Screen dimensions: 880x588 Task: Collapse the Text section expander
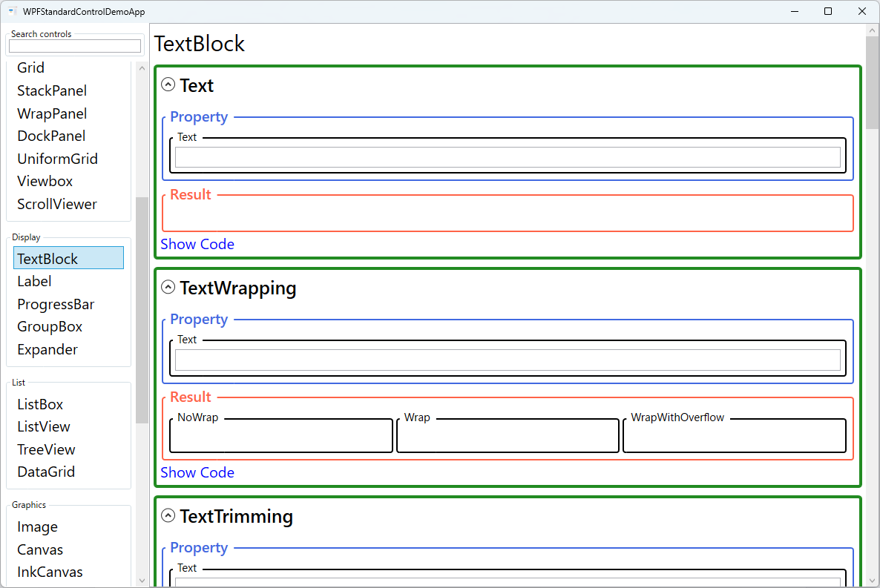(168, 85)
